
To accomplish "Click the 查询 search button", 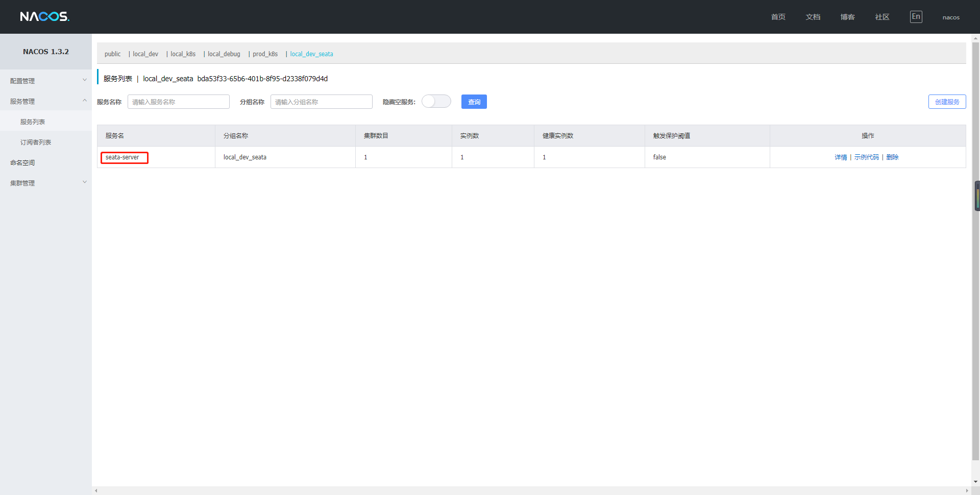I will (474, 102).
